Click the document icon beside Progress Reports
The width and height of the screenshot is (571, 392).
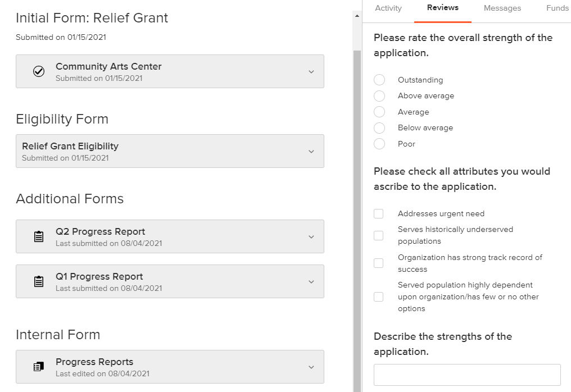click(39, 367)
